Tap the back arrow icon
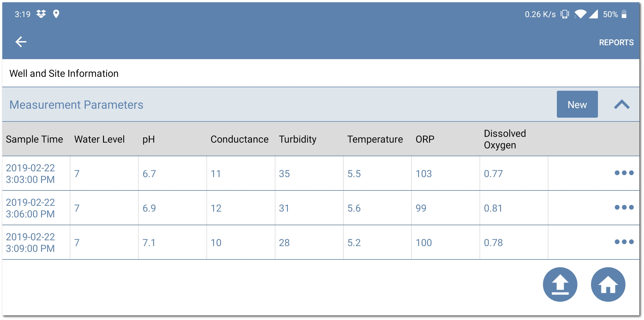This screenshot has height=320, width=644. pos(21,42)
